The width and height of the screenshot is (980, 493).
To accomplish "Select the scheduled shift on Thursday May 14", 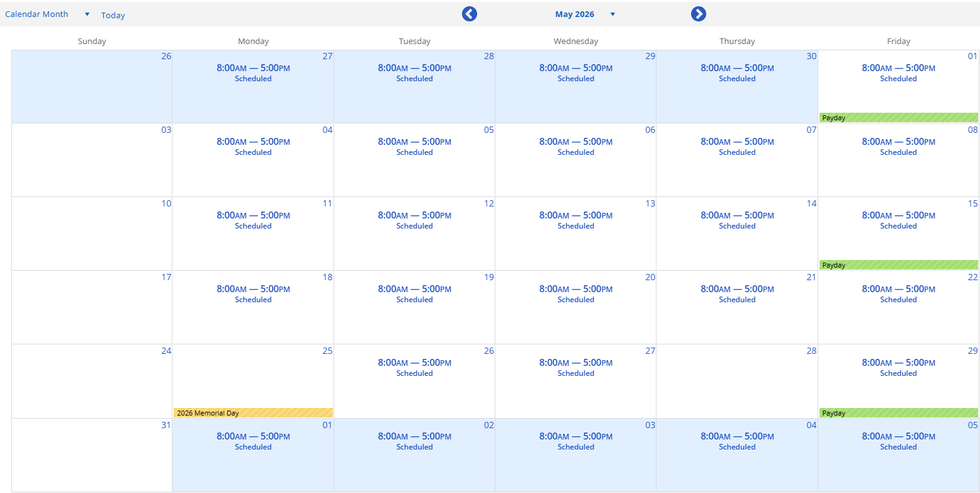I will click(737, 220).
